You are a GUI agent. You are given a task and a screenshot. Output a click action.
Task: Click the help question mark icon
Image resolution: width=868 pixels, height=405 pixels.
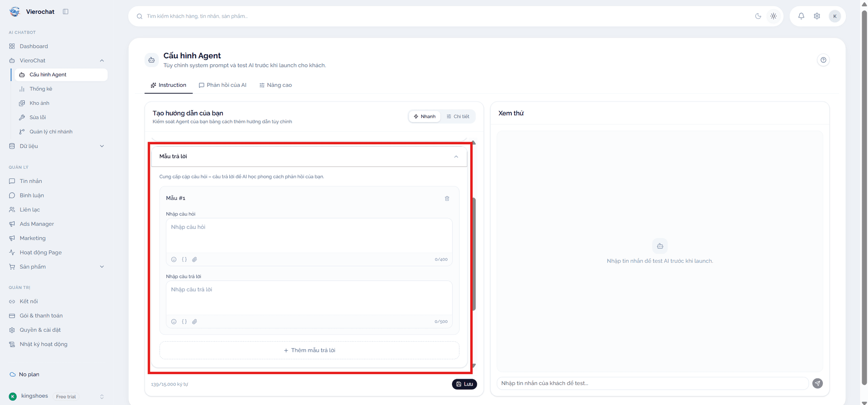(x=823, y=60)
